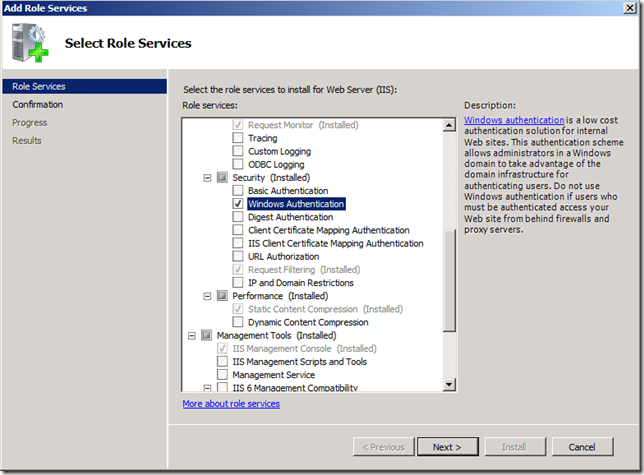Click the scroll up arrow in services list
This screenshot has width=644, height=475.
(449, 124)
